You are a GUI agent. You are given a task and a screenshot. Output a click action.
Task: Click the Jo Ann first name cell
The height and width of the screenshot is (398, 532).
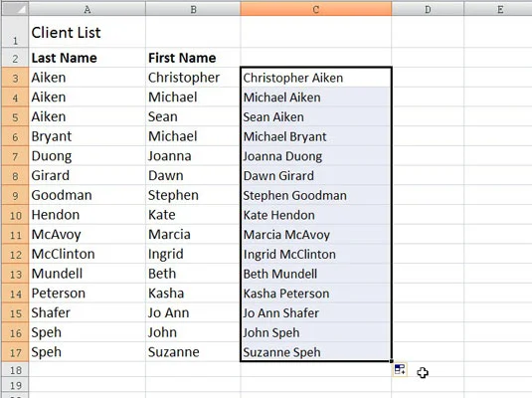(193, 312)
